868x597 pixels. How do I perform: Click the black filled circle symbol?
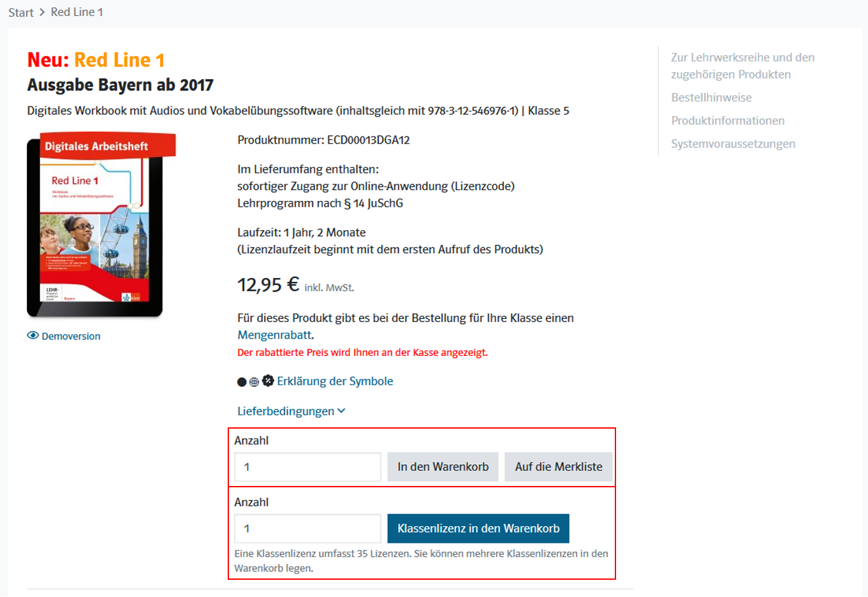click(x=242, y=382)
